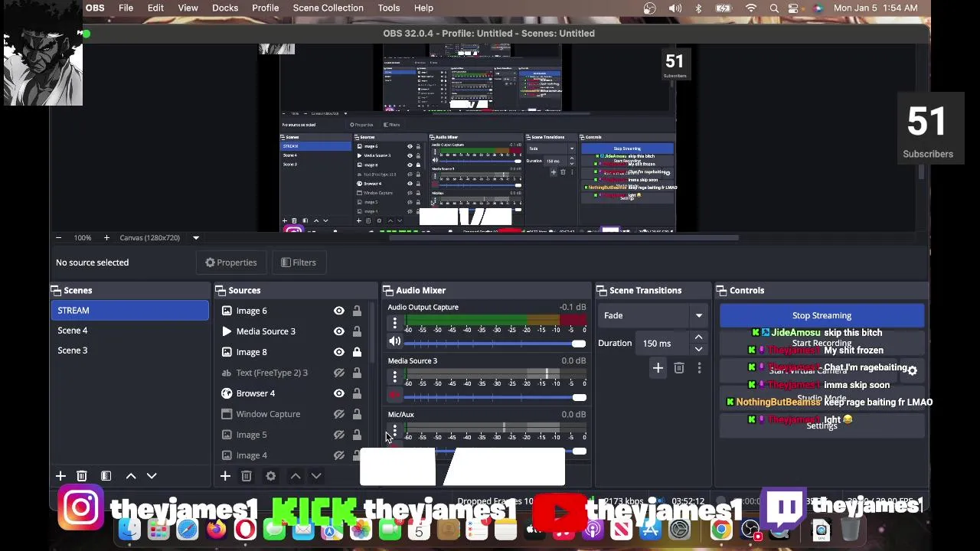Hide Image 6 source with eye icon

338,311
